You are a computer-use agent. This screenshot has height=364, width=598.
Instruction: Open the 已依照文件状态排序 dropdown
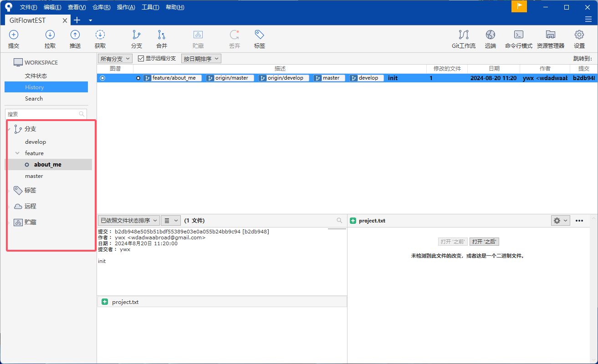[x=128, y=221]
